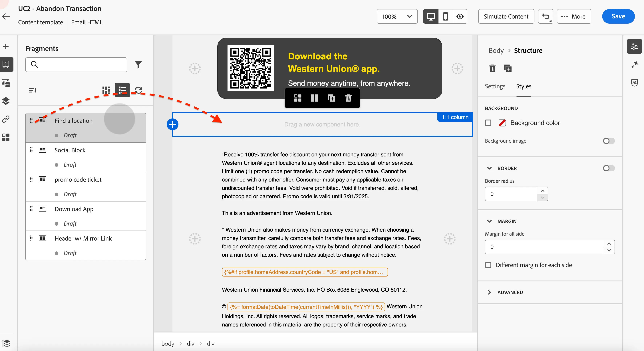This screenshot has width=644, height=351.
Task: Open the links icon in left sidebar
Action: click(x=6, y=119)
